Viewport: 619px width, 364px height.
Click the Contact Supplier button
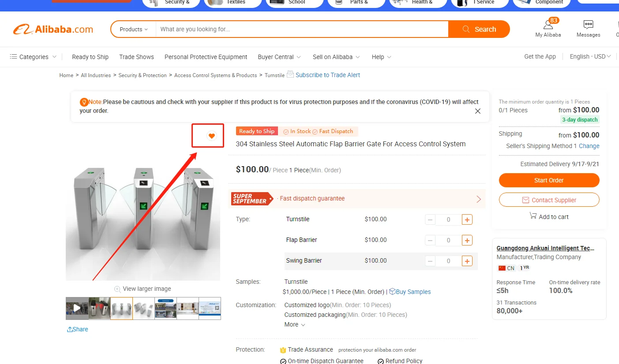(549, 200)
